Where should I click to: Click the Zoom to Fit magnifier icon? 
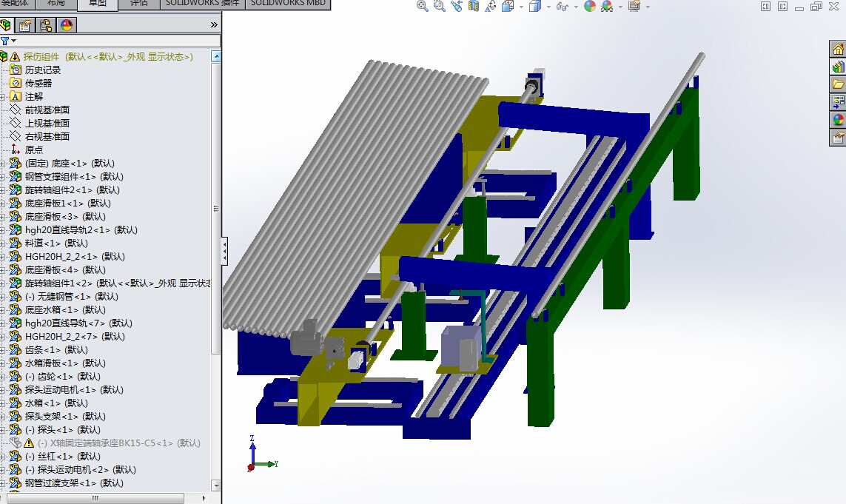click(423, 6)
